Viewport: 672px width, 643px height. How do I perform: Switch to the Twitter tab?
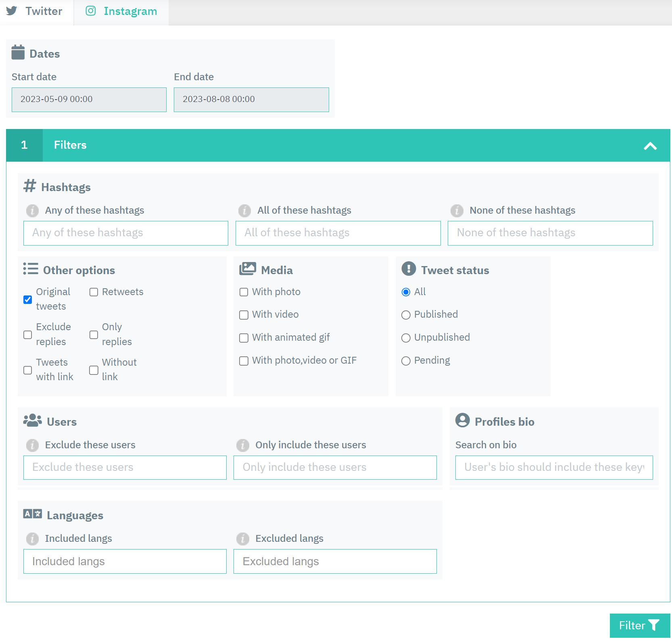click(37, 12)
